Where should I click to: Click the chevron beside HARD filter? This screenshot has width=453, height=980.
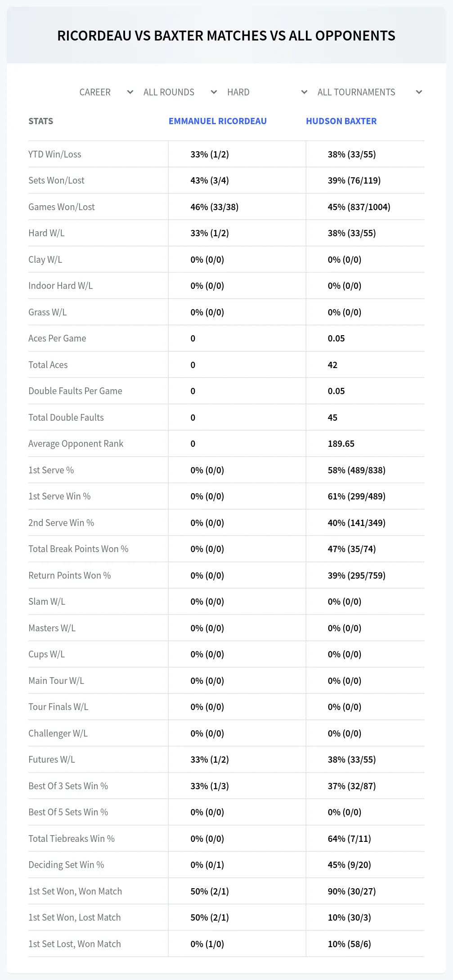[x=304, y=92]
